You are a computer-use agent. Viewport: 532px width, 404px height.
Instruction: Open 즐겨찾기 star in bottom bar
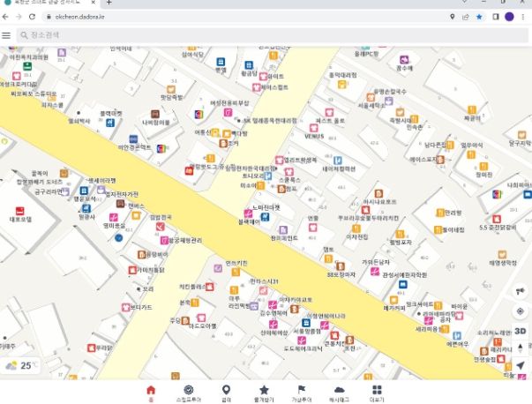pos(264,393)
